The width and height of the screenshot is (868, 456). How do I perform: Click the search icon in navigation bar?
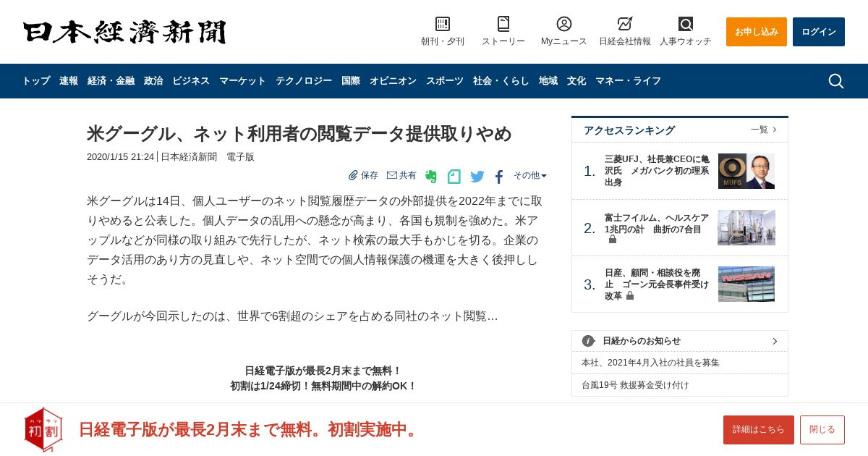pos(836,81)
